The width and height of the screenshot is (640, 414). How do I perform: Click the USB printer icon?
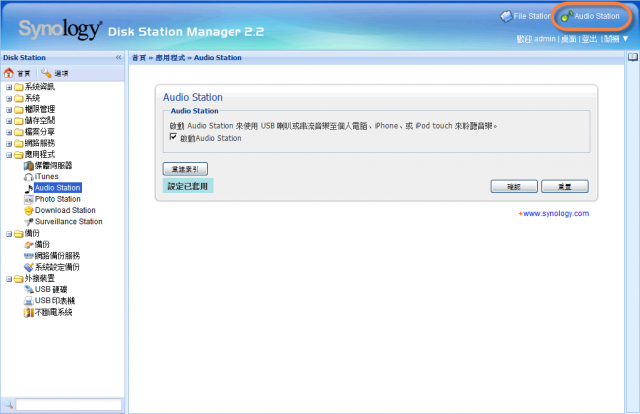click(x=29, y=301)
